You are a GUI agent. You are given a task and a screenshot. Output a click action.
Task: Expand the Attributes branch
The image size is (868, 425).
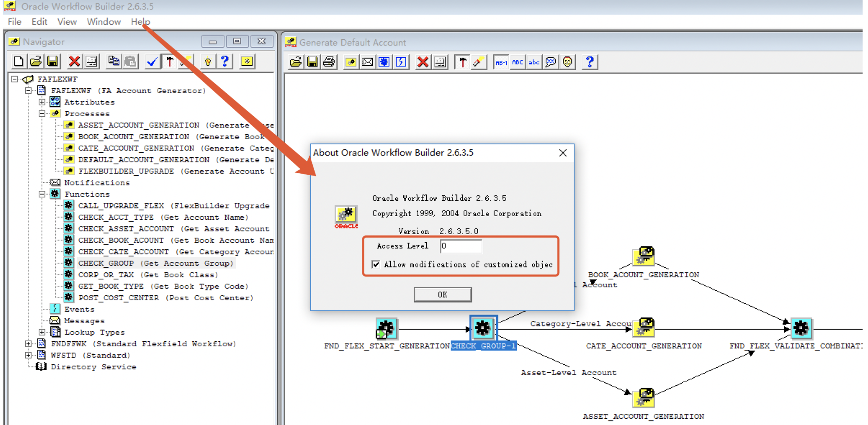pos(42,102)
